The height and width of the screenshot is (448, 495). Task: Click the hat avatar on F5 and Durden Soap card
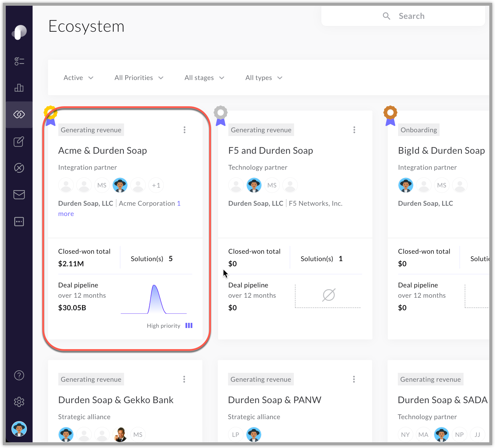(254, 185)
